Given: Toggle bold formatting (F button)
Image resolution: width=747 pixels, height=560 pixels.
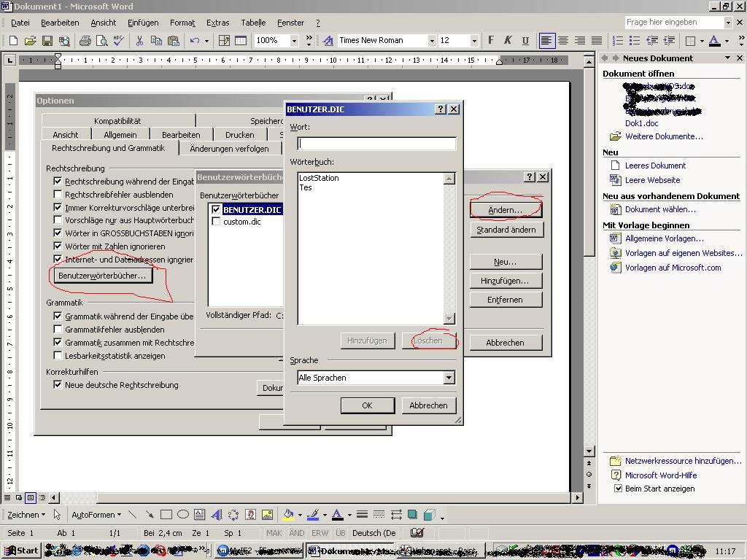Looking at the screenshot, I should (x=491, y=41).
